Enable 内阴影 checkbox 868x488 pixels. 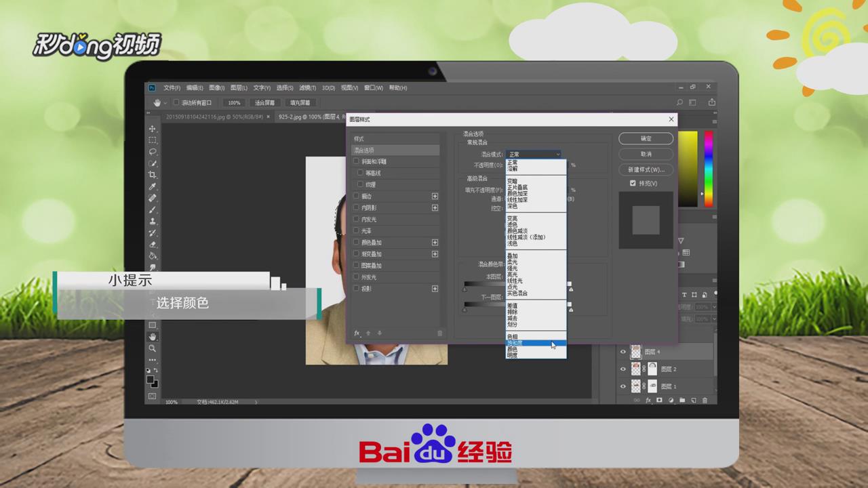pos(356,207)
